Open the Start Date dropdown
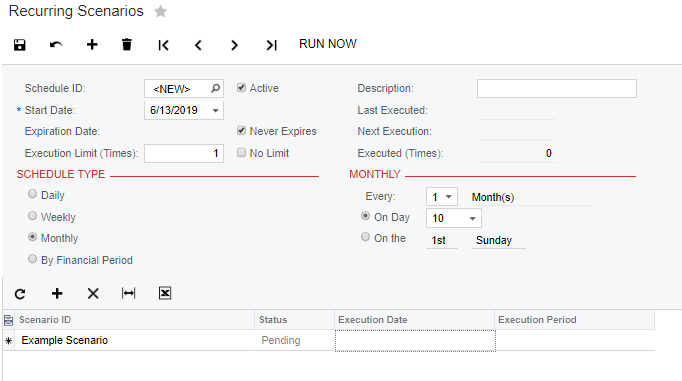This screenshot has height=381, width=682. (x=215, y=110)
